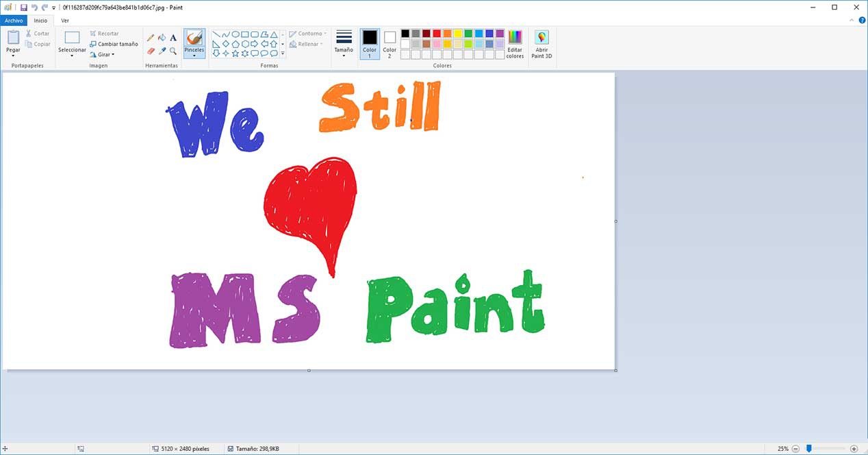Screen dimensions: 868x455
Task: Click the Save icon in quick access toolbar
Action: click(x=23, y=7)
